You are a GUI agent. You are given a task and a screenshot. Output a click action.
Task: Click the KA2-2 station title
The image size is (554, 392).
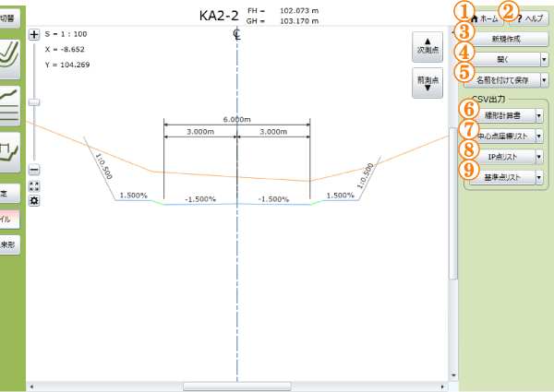tap(219, 16)
